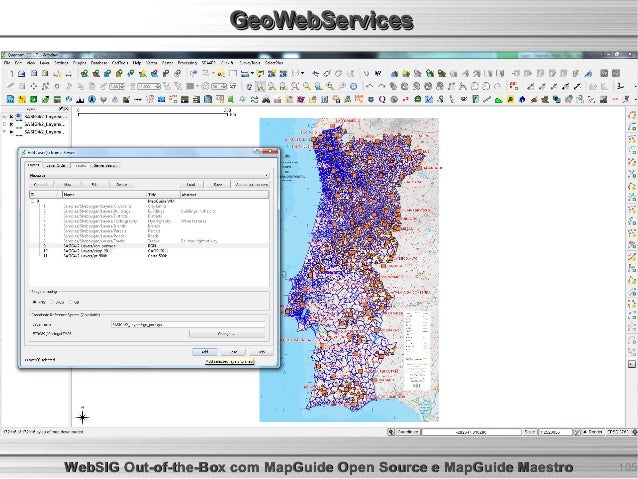Image resolution: width=638 pixels, height=479 pixels.
Task: Open the server connection dropdown in dialog
Action: (149, 175)
